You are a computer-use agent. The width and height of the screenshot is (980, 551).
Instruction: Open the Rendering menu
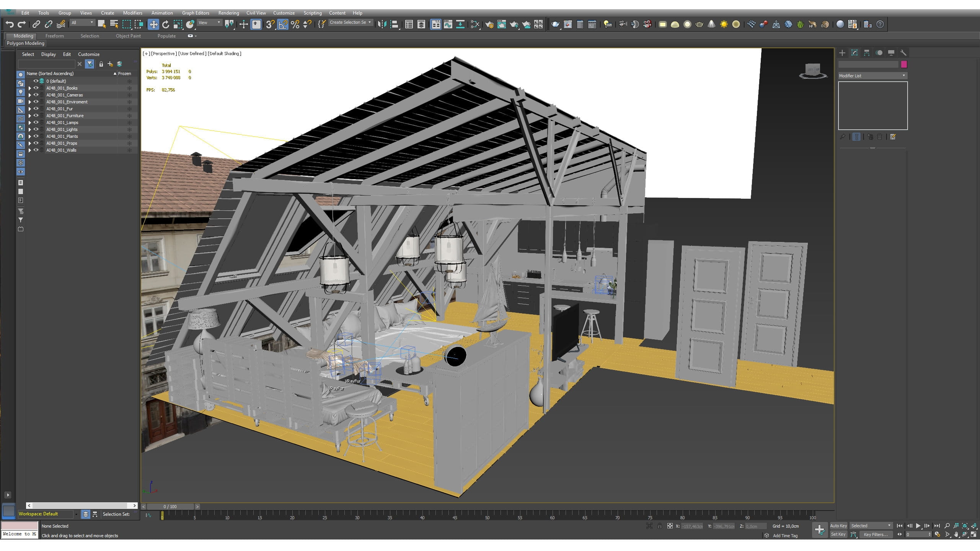click(x=228, y=13)
